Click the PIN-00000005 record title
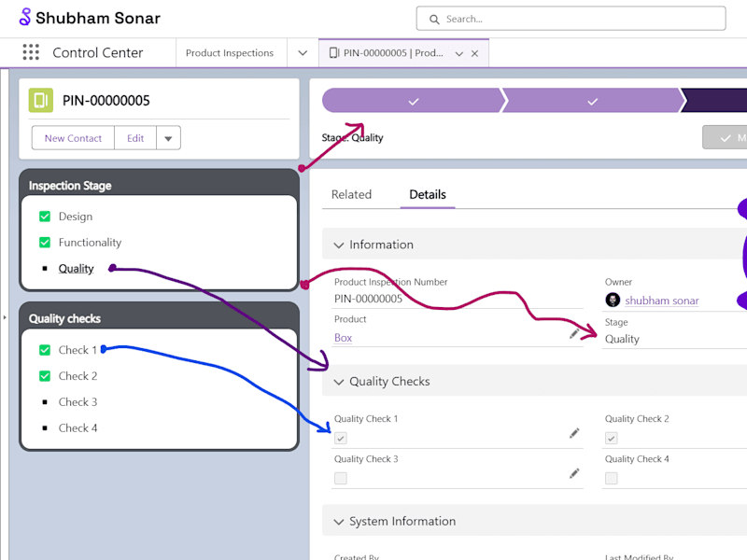Image resolution: width=747 pixels, height=560 pixels. pos(106,101)
